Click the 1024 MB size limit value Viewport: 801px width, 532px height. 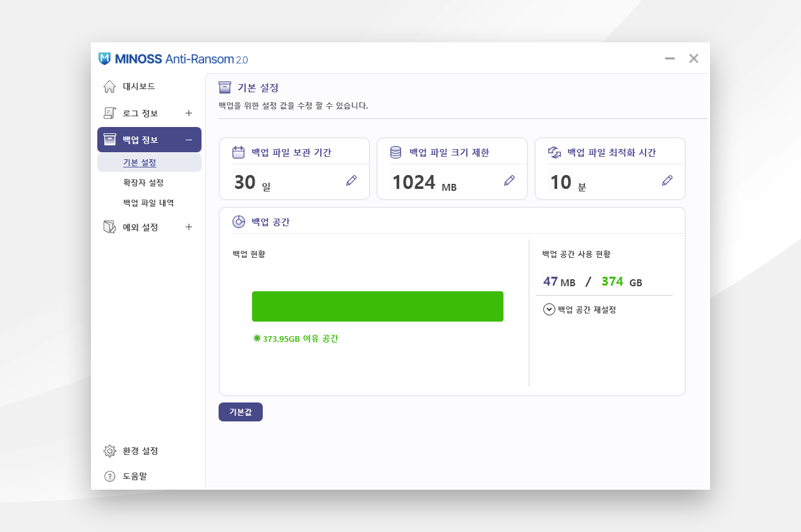pos(424,183)
